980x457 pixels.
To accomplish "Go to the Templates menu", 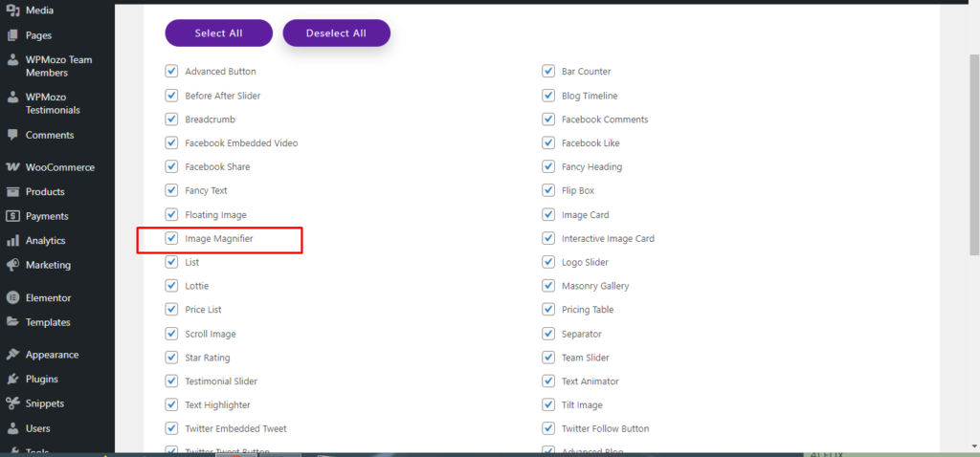I will point(48,322).
